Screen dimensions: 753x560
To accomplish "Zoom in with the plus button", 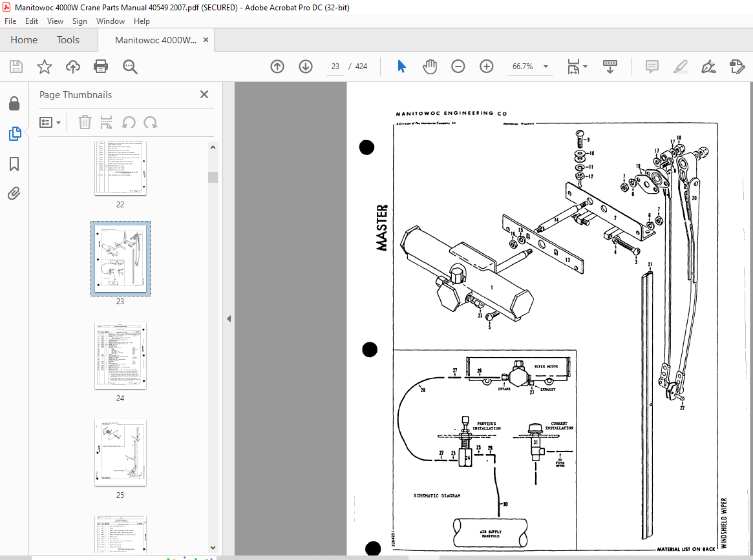I will tap(487, 67).
